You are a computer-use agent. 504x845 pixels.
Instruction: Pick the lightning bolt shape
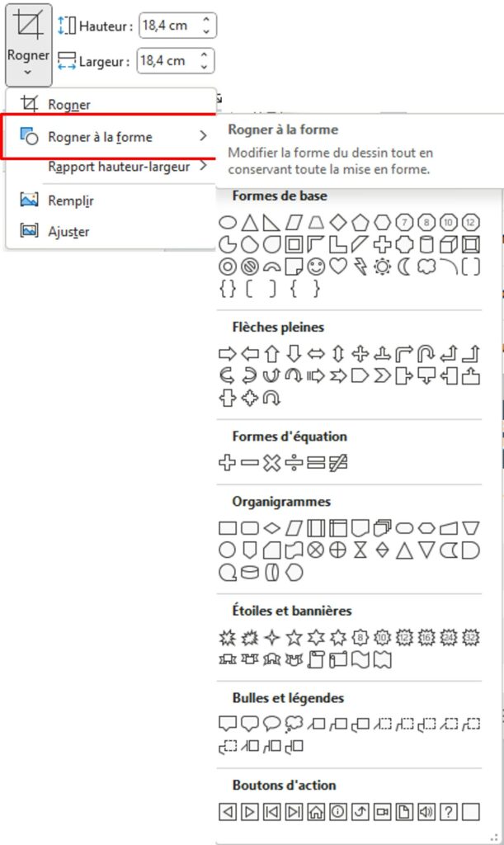360,267
